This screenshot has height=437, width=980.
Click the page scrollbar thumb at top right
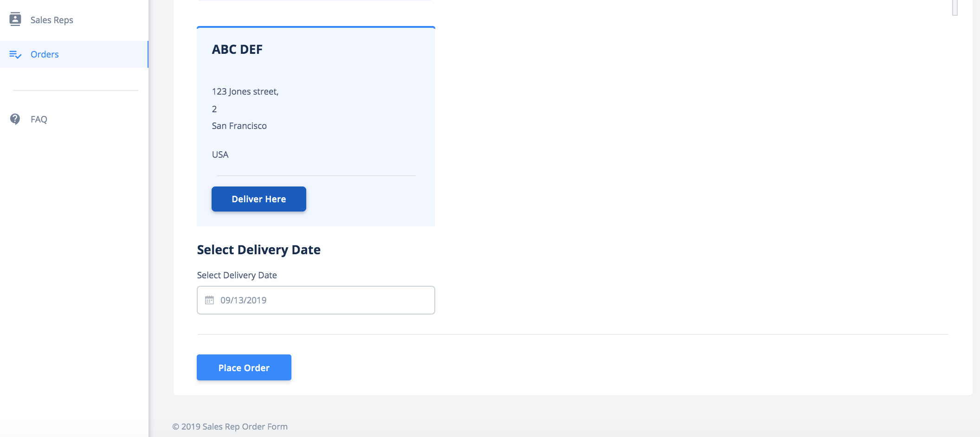pyautogui.click(x=955, y=7)
